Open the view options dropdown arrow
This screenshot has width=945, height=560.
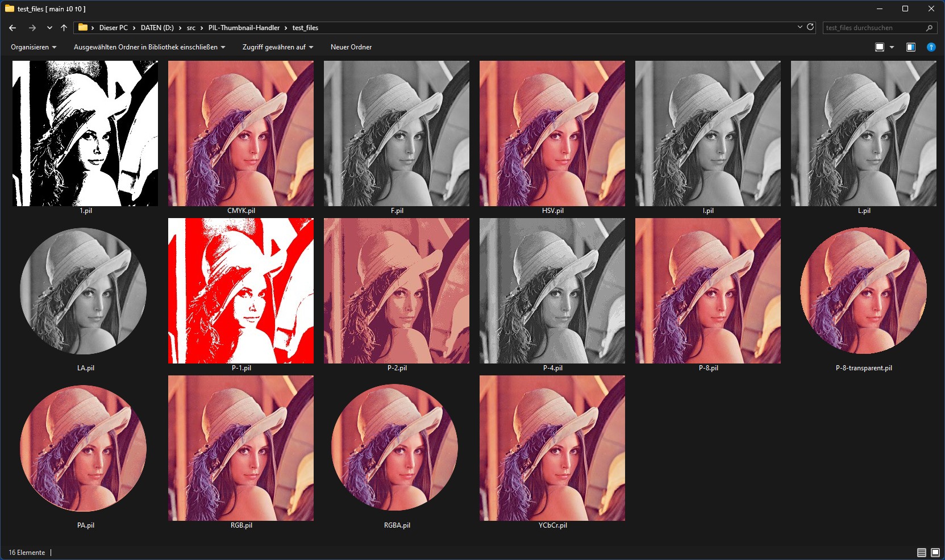[892, 47]
